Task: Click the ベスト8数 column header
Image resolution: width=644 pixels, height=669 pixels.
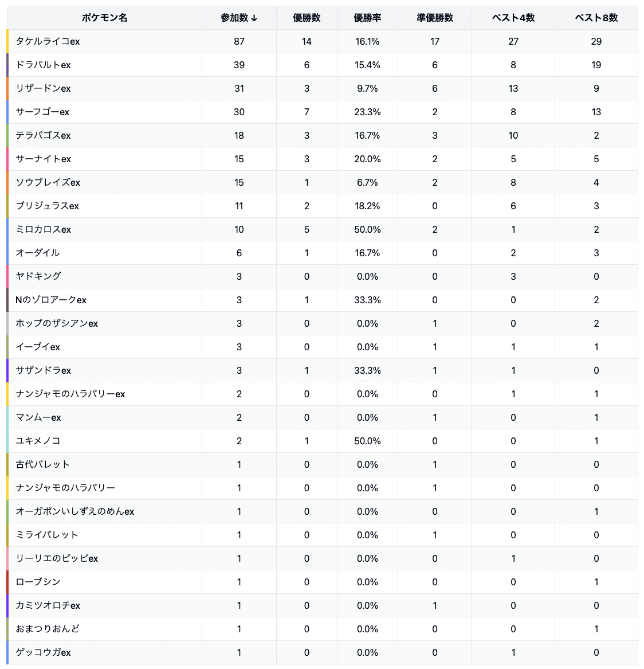Action: point(596,18)
